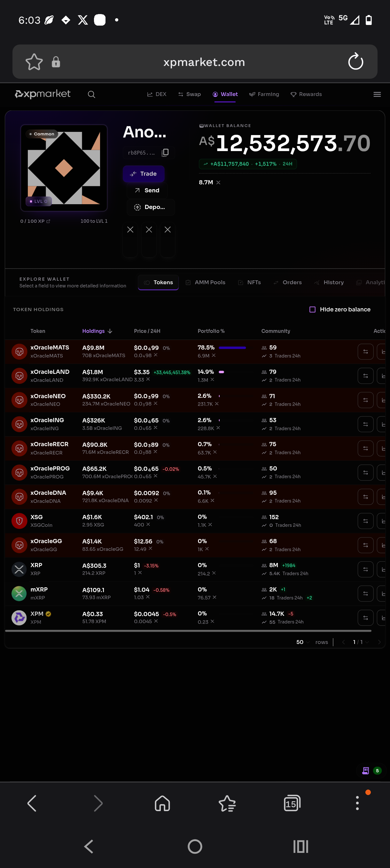Select the Tokens tab

coord(158,282)
